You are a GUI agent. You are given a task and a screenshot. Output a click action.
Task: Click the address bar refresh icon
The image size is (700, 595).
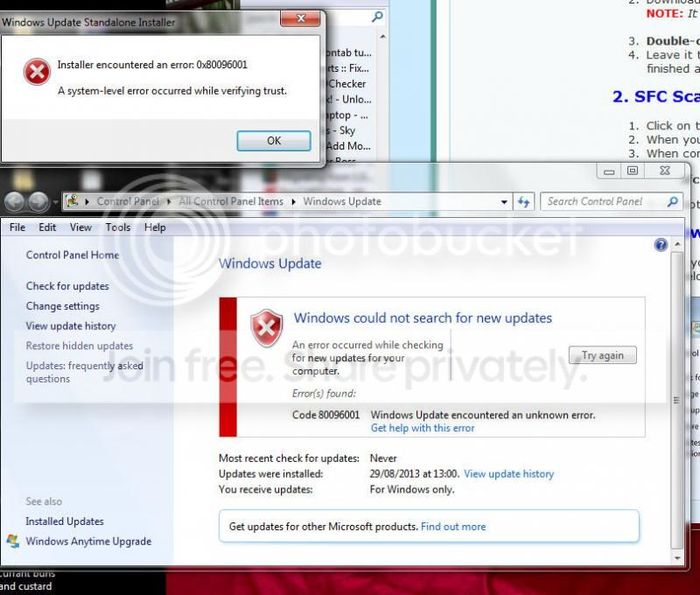(523, 202)
